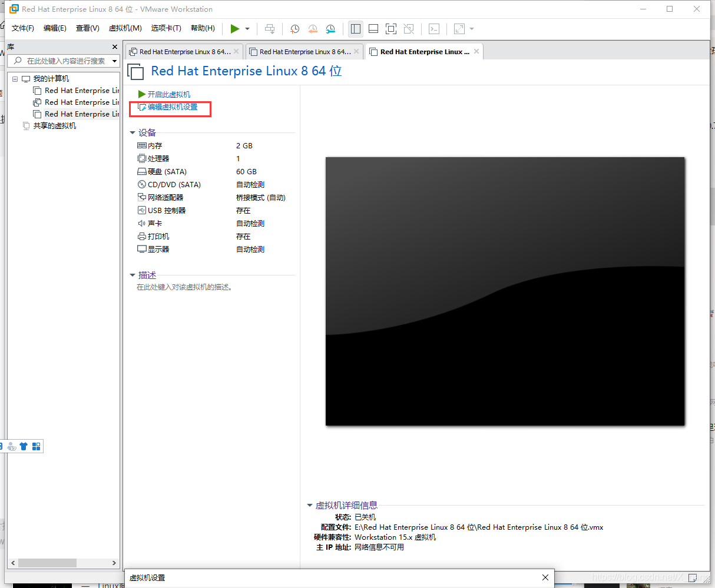
Task: Open the 帮助(H) menu
Action: point(203,28)
